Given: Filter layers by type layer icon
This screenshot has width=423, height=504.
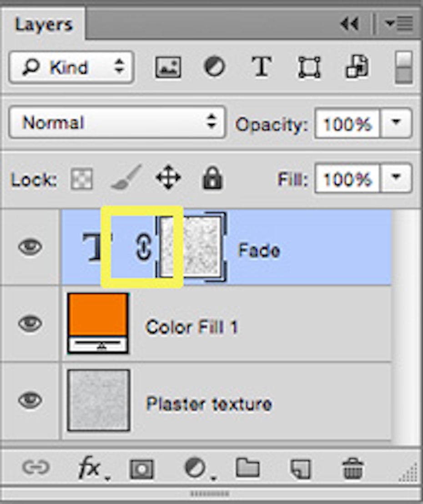Looking at the screenshot, I should click(262, 67).
